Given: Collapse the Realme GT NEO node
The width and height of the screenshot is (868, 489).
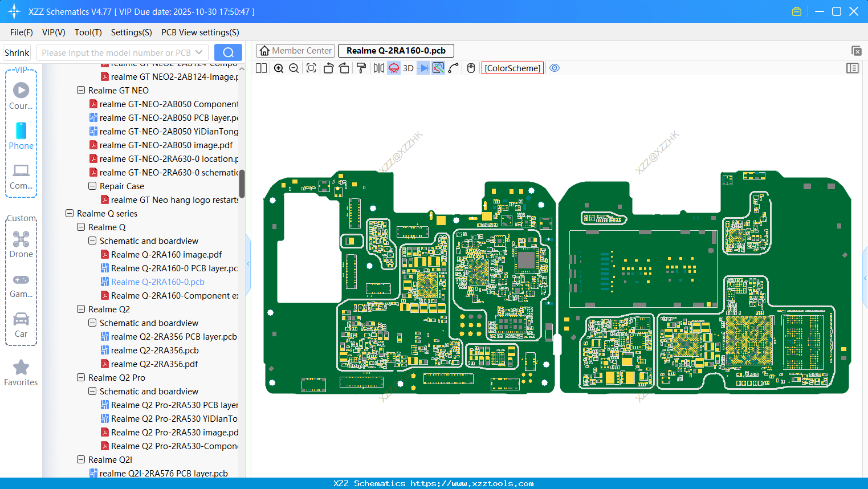Looking at the screenshot, I should coord(81,90).
